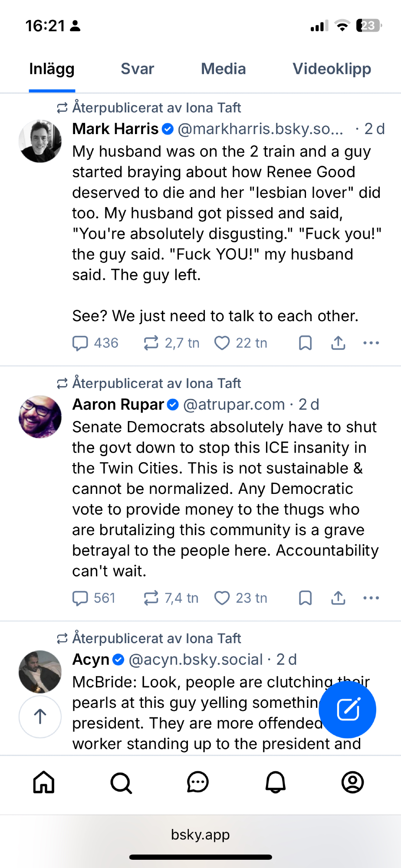Image resolution: width=401 pixels, height=868 pixels.
Task: Tap the scroll-to-top arrow button
Action: click(x=40, y=717)
